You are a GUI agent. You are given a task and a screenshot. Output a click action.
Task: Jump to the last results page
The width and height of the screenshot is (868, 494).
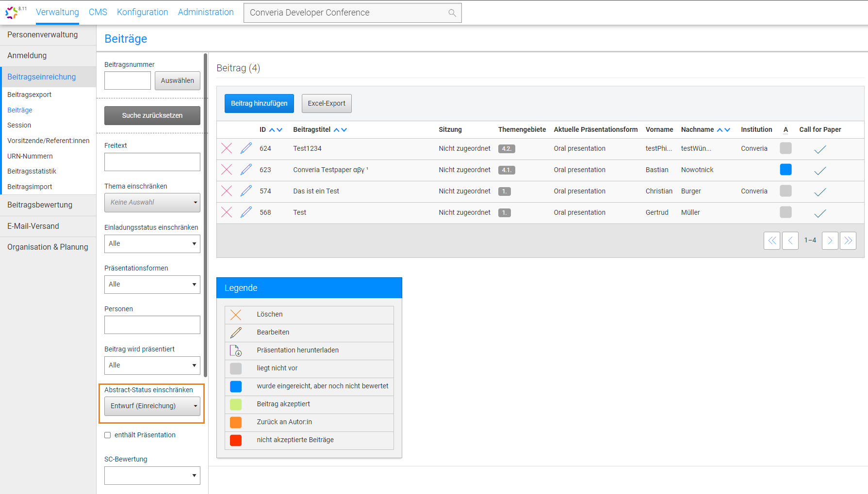[x=848, y=240]
